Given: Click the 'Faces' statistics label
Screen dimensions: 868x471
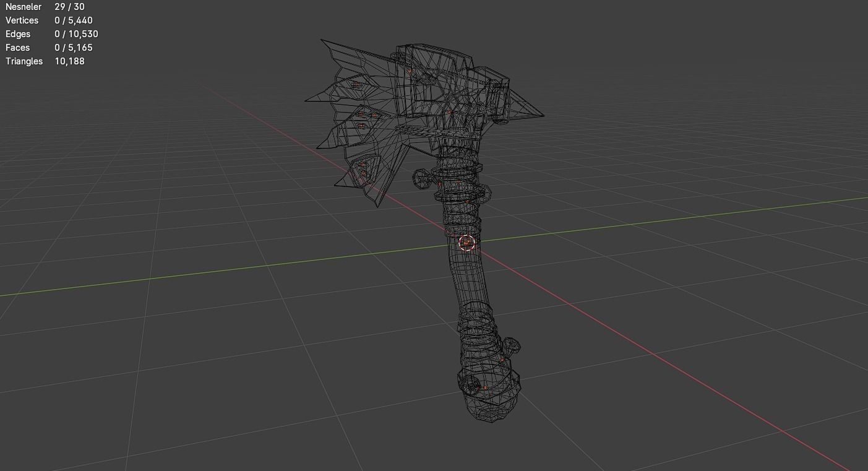Looking at the screenshot, I should coord(17,48).
